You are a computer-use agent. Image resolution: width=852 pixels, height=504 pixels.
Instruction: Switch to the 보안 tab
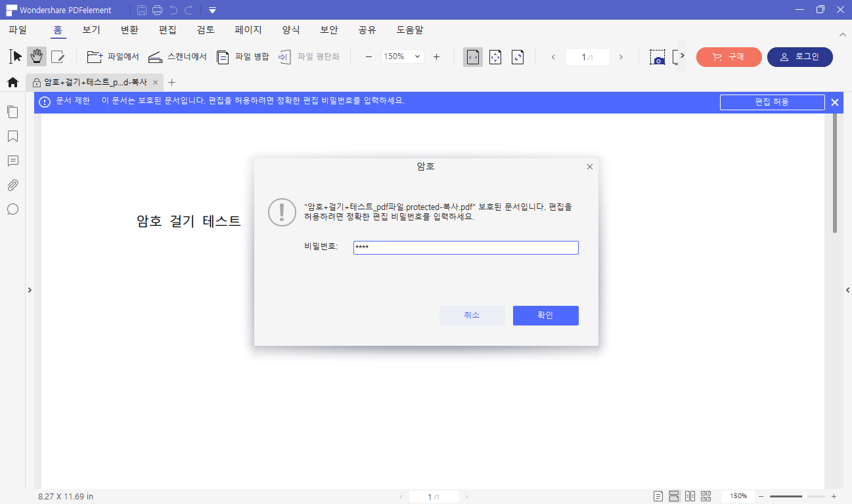329,30
